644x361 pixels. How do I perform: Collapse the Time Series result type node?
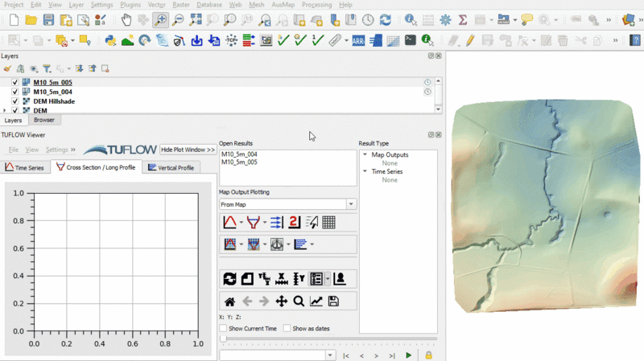tap(365, 172)
